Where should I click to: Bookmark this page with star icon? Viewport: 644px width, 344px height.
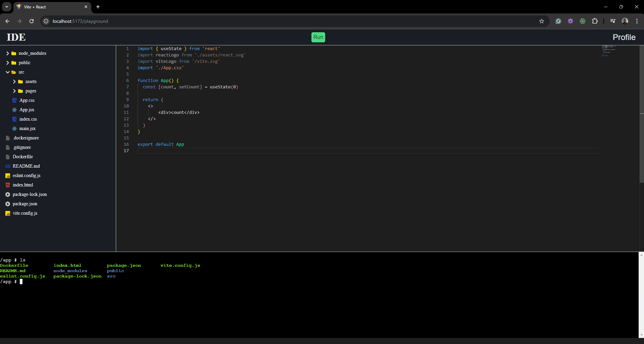542,21
